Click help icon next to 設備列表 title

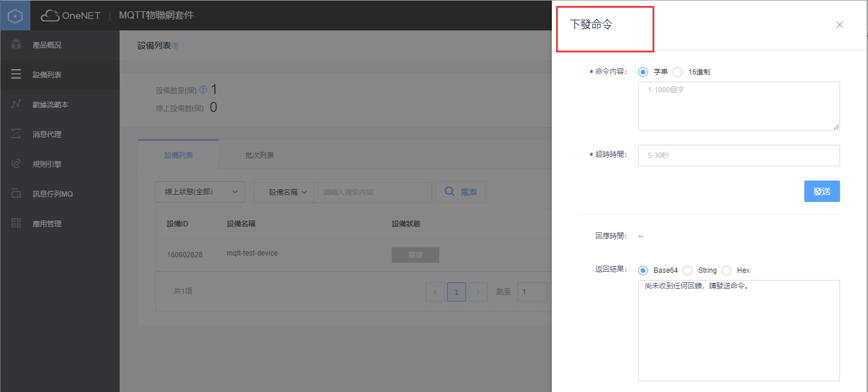(175, 45)
